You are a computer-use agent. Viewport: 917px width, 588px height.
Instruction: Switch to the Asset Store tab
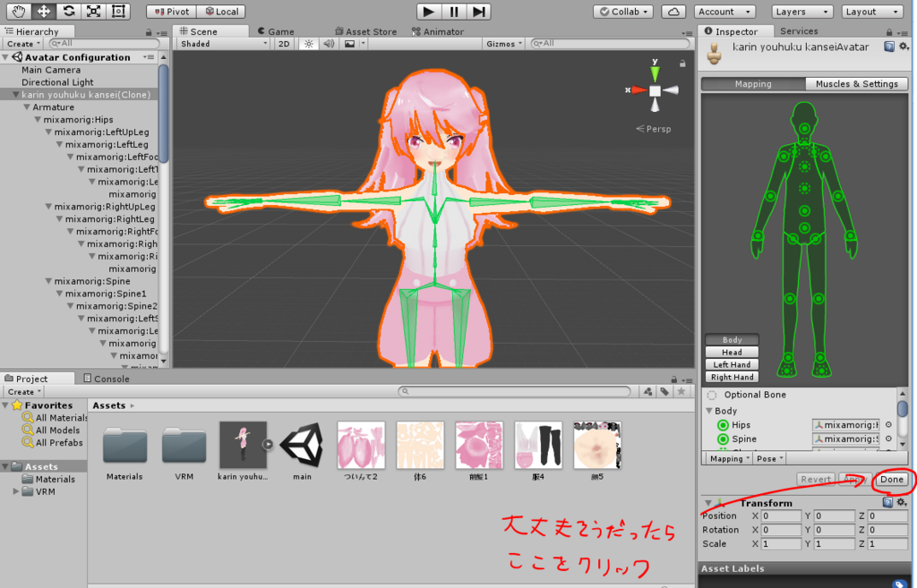point(366,31)
